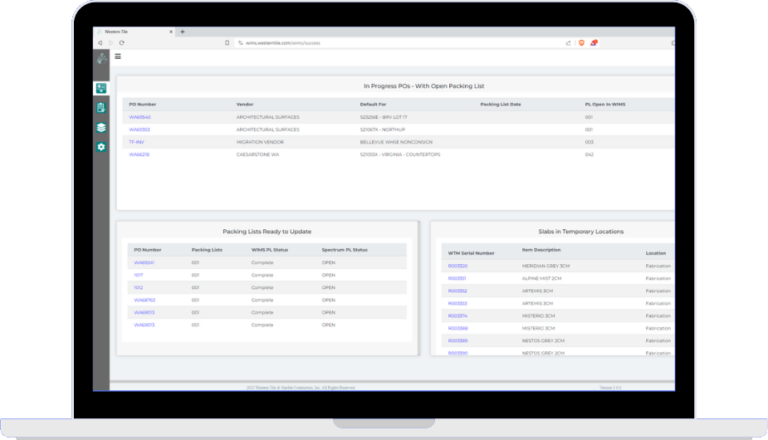The height and width of the screenshot is (440, 768).
Task: Open the Caesarstone WA PO number link
Action: pyautogui.click(x=140, y=154)
